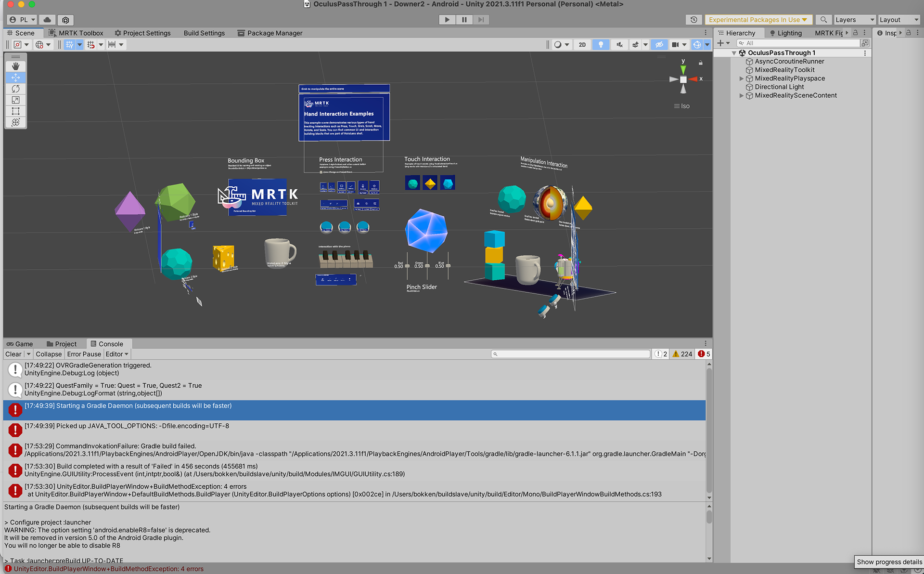Screen dimensions: 924x574
Task: Open the Layout dropdown
Action: pos(898,20)
